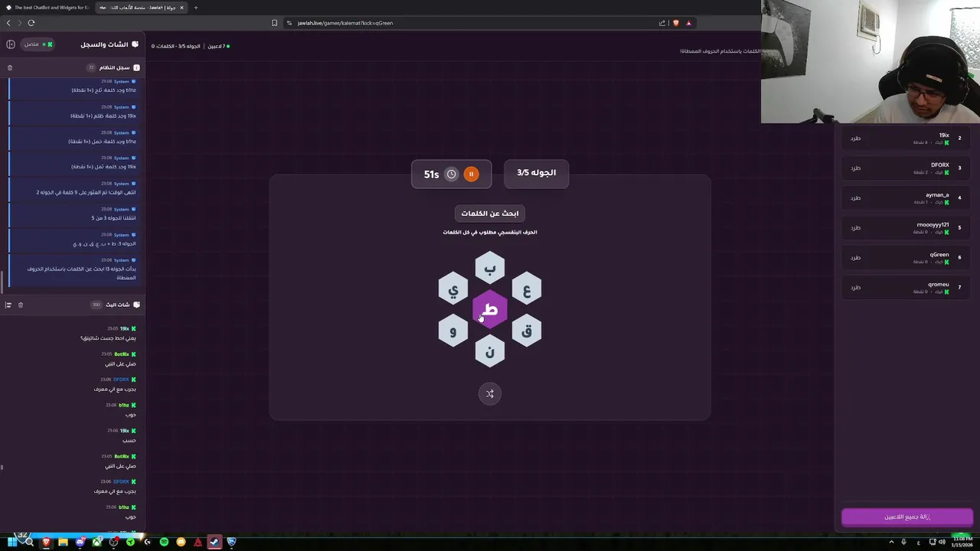Collapse the chat and log sidebar
Viewport: 980px width, 551px height.
(11, 44)
